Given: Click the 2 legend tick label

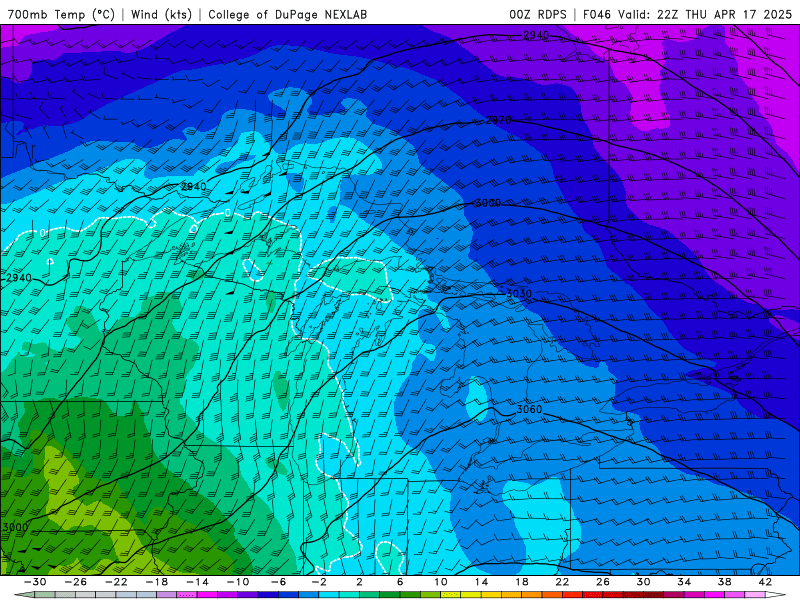Looking at the screenshot, I should pyautogui.click(x=360, y=582).
